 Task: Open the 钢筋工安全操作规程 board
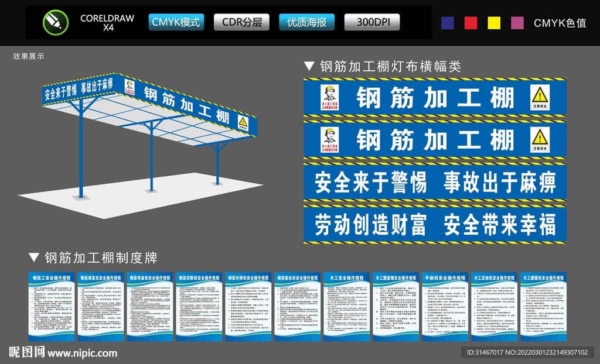pos(52,307)
